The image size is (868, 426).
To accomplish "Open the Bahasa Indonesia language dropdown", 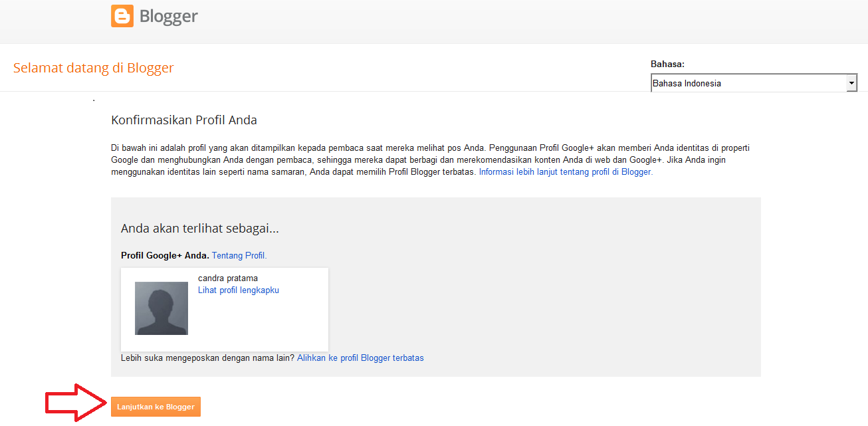I will pos(754,83).
